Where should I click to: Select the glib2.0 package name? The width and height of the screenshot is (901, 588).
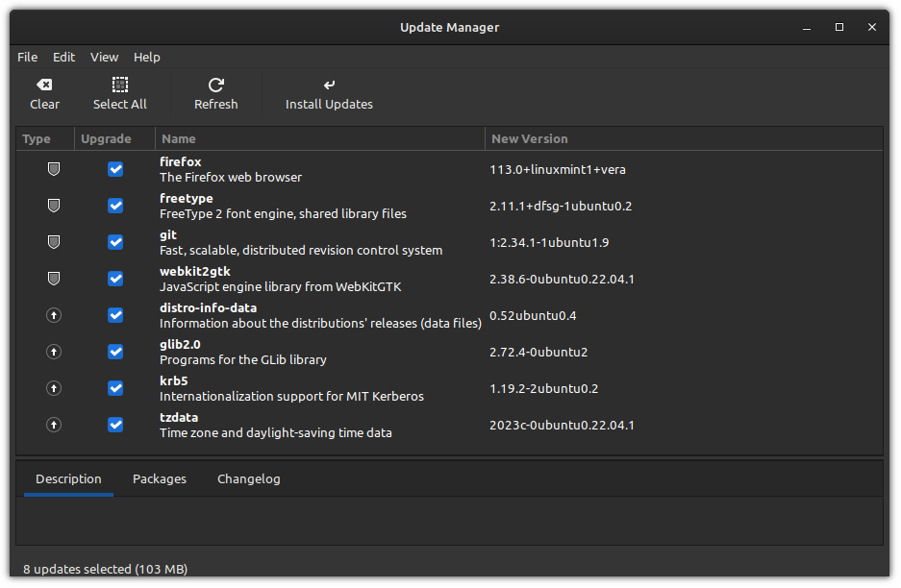click(180, 345)
